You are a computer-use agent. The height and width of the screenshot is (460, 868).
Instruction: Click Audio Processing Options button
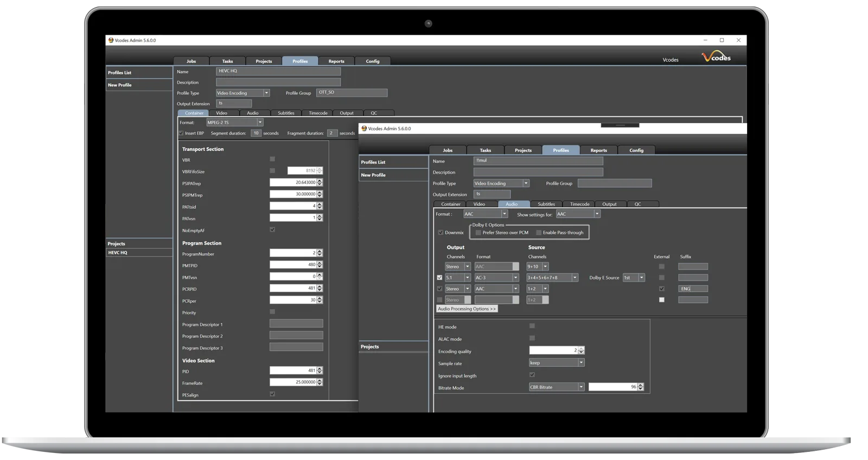467,309
